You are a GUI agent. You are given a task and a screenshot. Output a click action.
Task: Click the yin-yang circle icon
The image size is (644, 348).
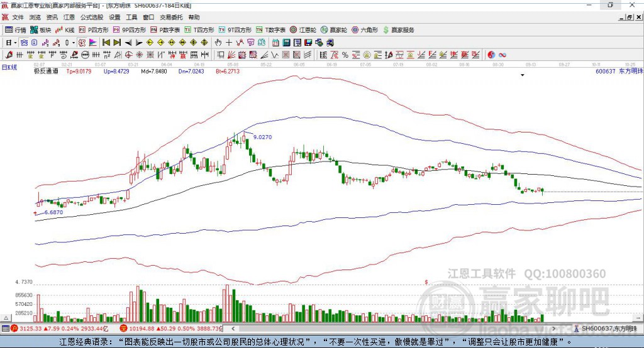pyautogui.click(x=491, y=55)
